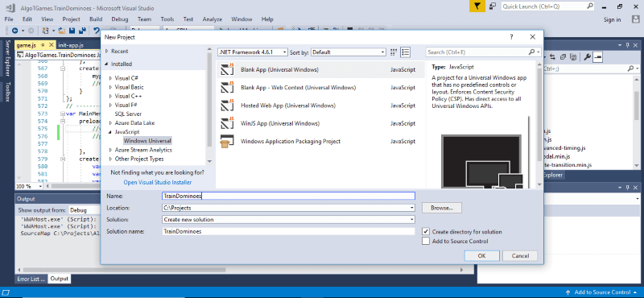
Task: Click the Name input field
Action: click(x=288, y=196)
